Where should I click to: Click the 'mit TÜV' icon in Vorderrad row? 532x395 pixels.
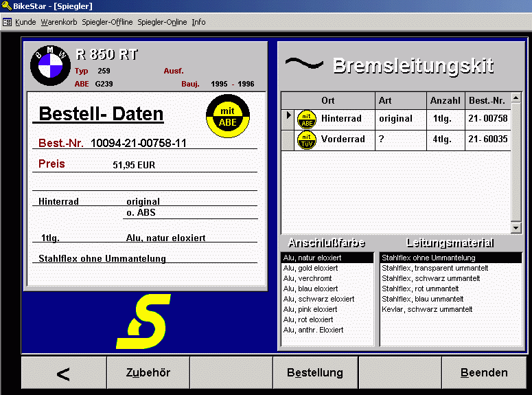(x=307, y=140)
